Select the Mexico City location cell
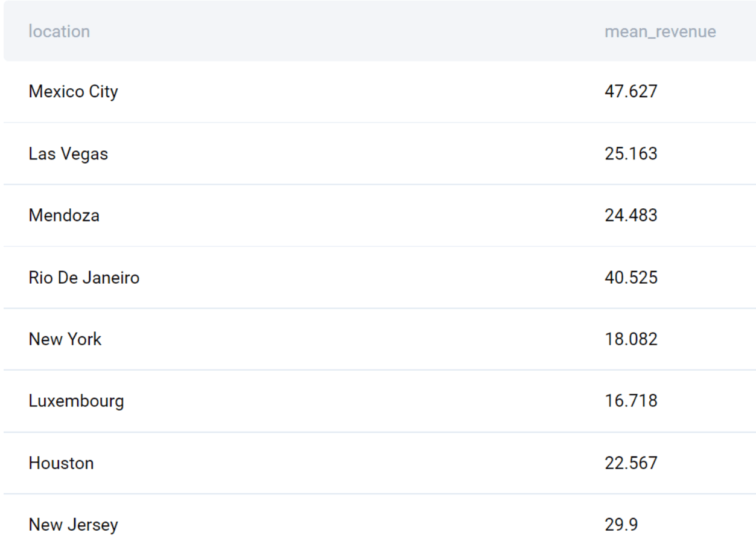The image size is (756, 553). click(73, 92)
